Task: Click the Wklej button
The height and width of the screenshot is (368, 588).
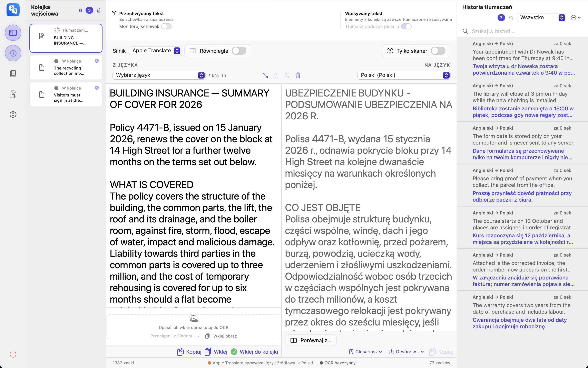Action: pos(216,352)
